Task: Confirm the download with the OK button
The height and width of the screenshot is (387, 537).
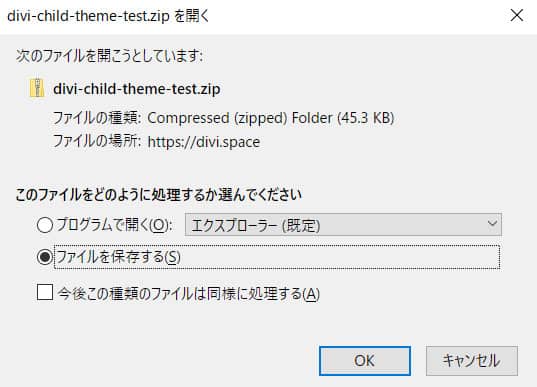Action: click(x=365, y=361)
